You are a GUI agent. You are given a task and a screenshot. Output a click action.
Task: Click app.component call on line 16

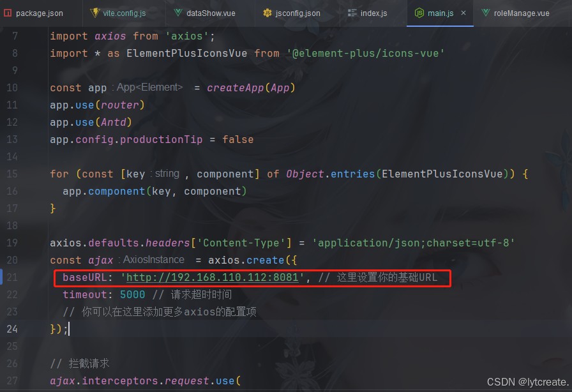coord(104,192)
